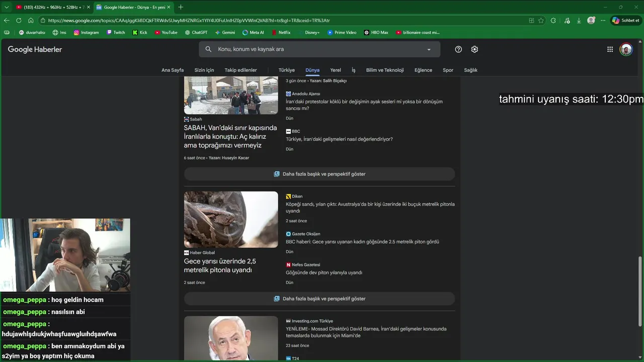The height and width of the screenshot is (362, 644).
Task: Open the Netflix bookmark
Action: [x=281, y=32]
